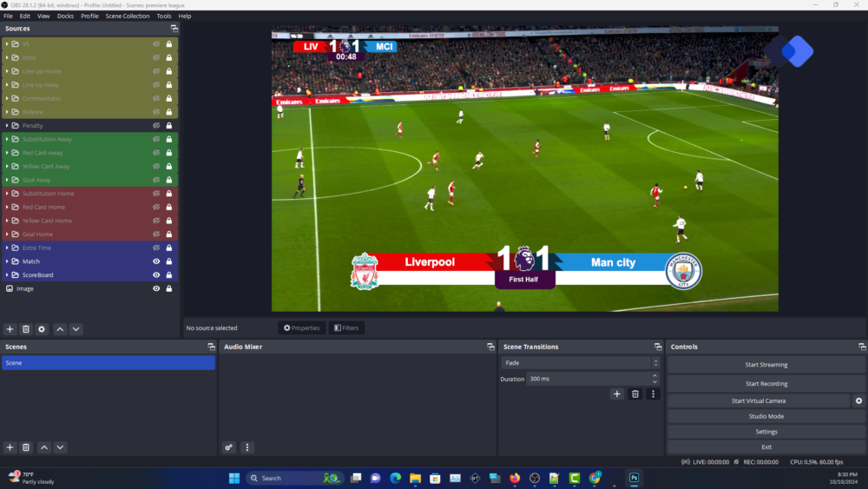The image size is (868, 489).
Task: Expand the Yellow Card Away group
Action: [7, 166]
